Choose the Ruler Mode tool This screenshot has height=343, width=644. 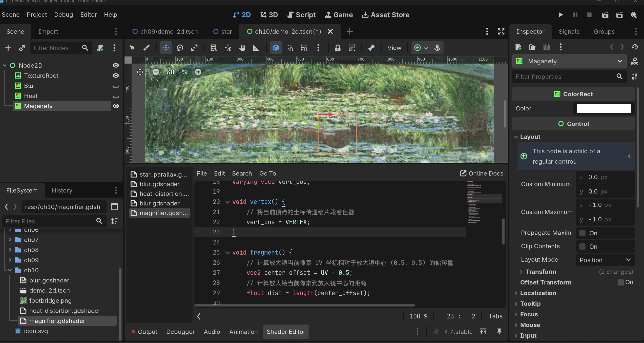click(256, 48)
